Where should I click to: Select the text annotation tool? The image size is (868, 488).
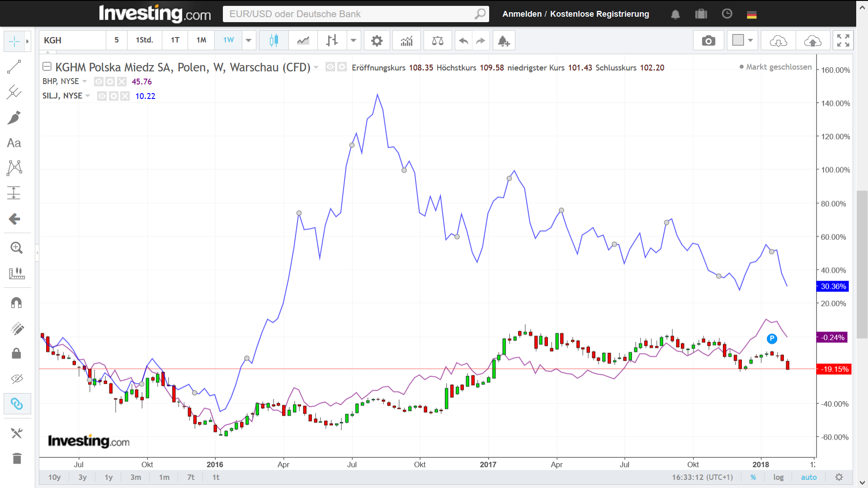[x=14, y=143]
